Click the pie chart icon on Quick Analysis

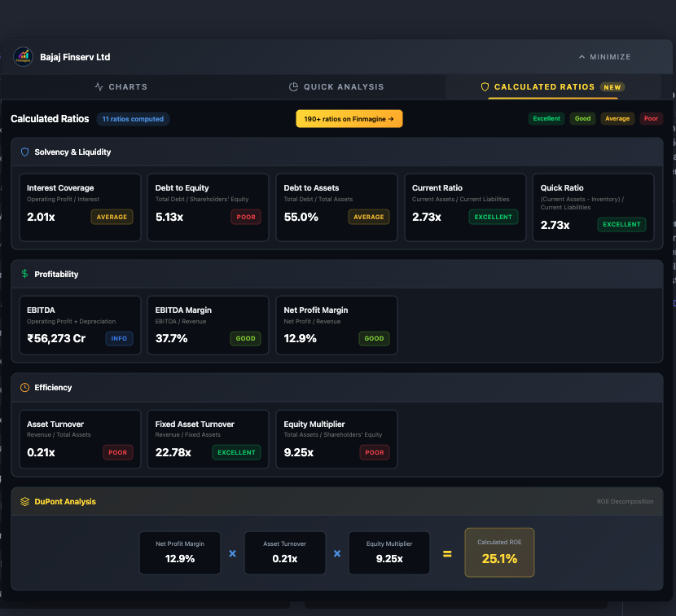click(x=294, y=87)
